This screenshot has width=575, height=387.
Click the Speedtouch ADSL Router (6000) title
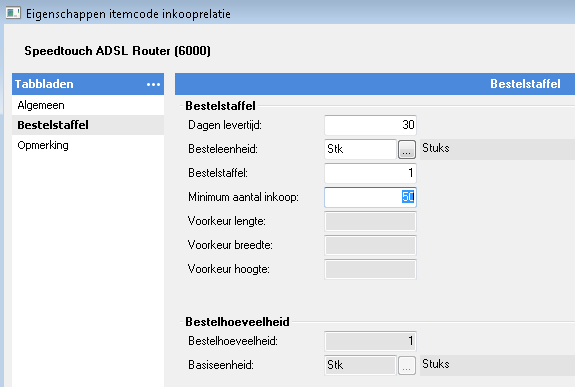click(x=117, y=51)
